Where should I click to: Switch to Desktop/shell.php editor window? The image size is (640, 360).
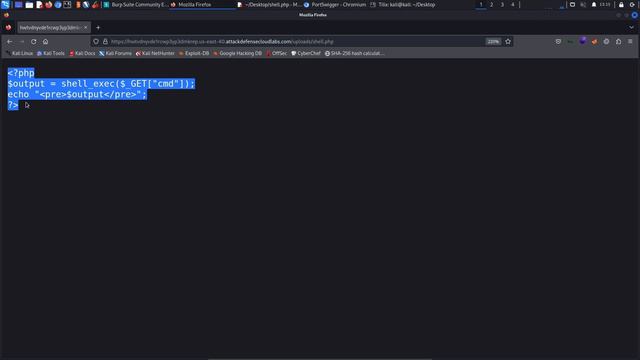click(x=269, y=5)
